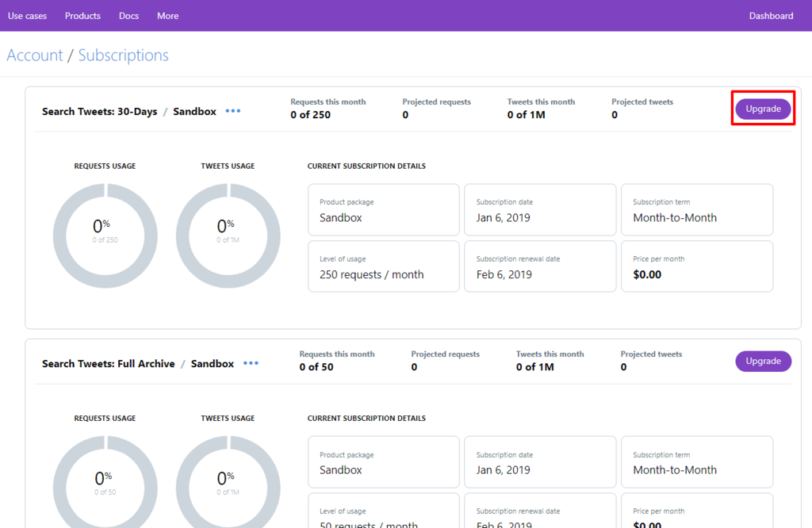Click 'Jan 6, 2019' subscription date in Full Archive section
Image resolution: width=812 pixels, height=528 pixels.
503,469
